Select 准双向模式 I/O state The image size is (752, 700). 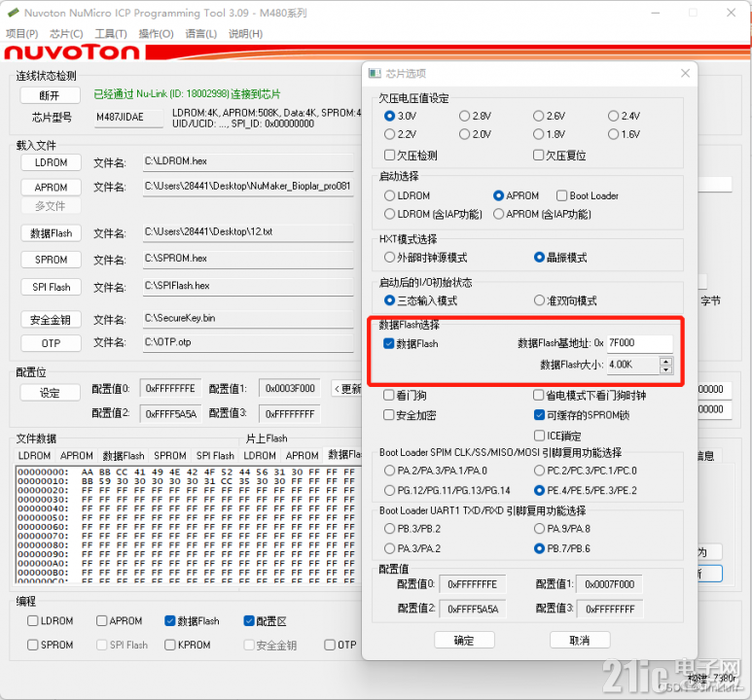565,300
